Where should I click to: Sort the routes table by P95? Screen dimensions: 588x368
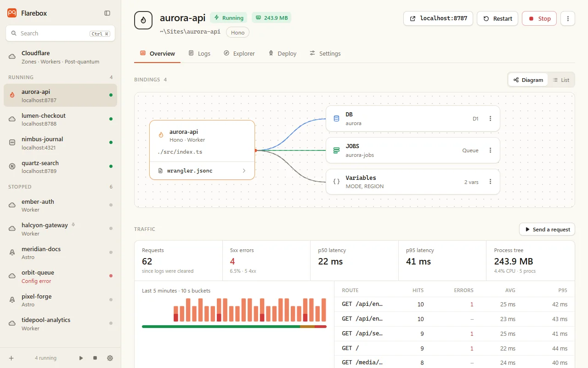[x=563, y=290]
